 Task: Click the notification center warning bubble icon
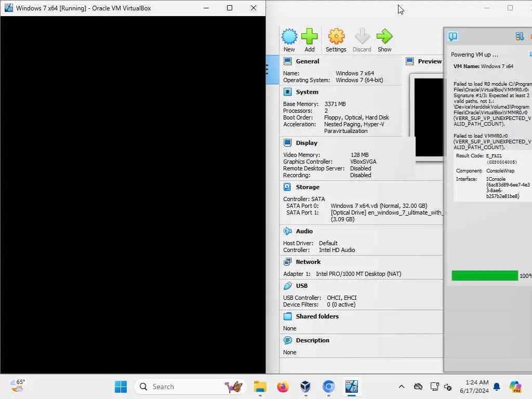click(x=453, y=36)
